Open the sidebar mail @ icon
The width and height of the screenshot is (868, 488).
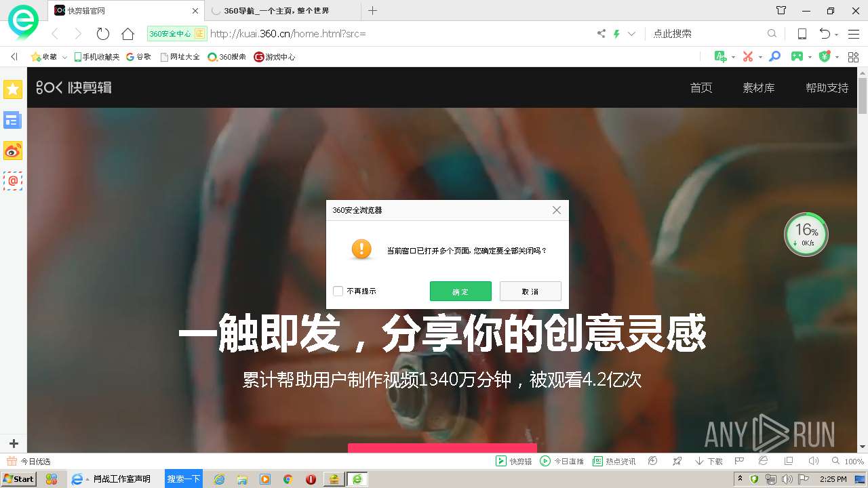point(13,181)
